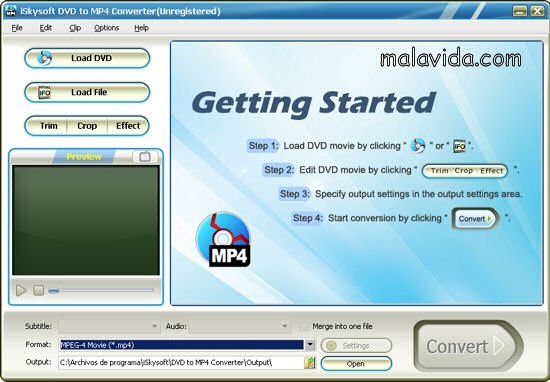Select the Preview tab
The height and width of the screenshot is (382, 550).
click(x=84, y=156)
